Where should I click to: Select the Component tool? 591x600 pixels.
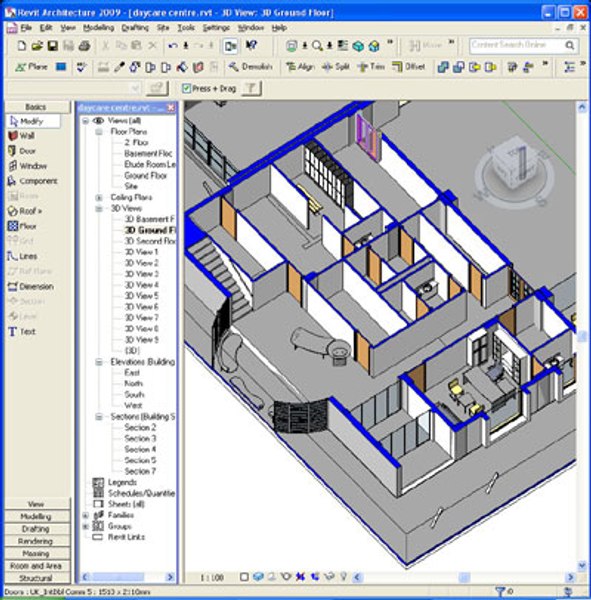(x=32, y=181)
